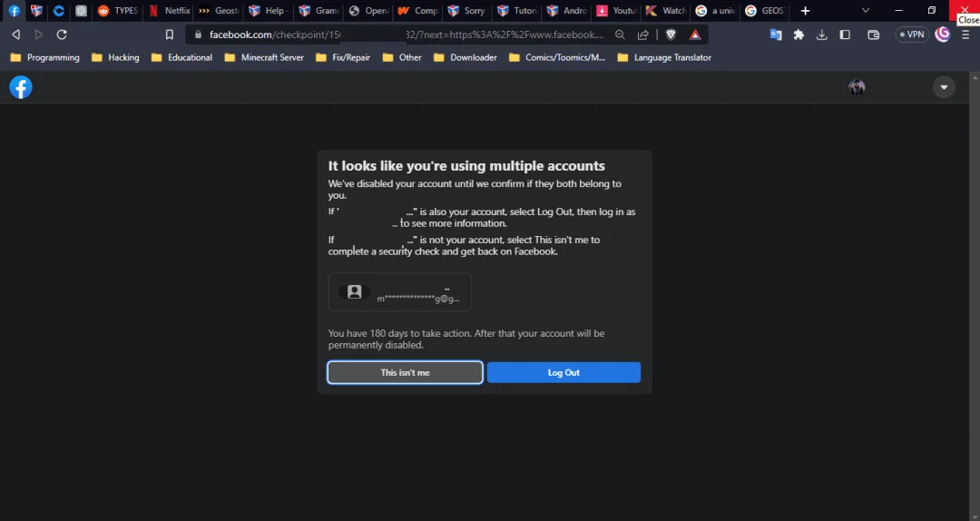Image resolution: width=980 pixels, height=521 pixels.
Task: Open the Other bookmarks folder
Action: pyautogui.click(x=402, y=57)
